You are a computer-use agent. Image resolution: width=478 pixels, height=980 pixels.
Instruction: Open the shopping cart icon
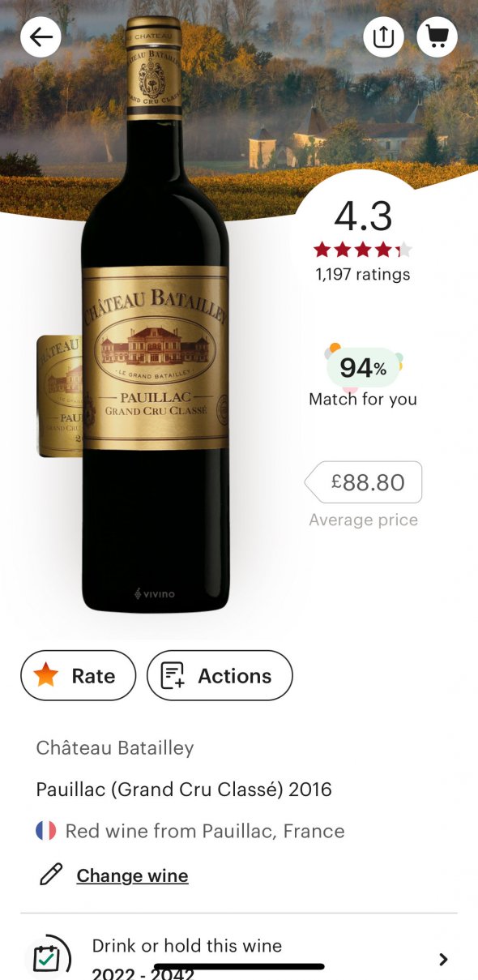(437, 36)
